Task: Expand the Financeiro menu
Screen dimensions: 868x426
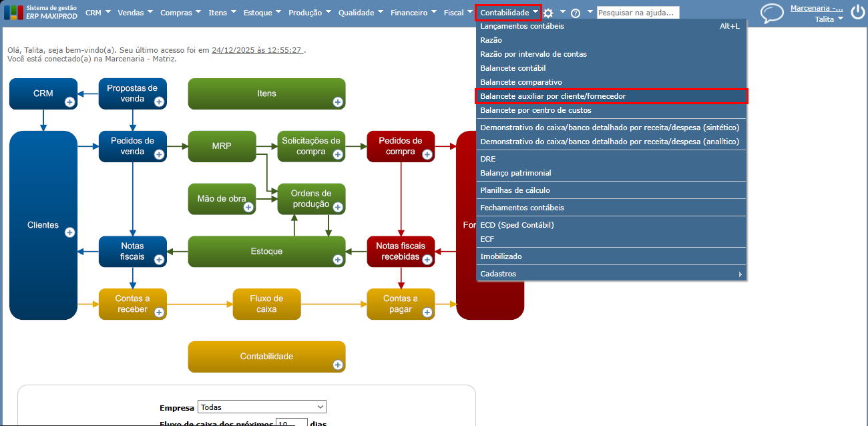Action: 414,13
